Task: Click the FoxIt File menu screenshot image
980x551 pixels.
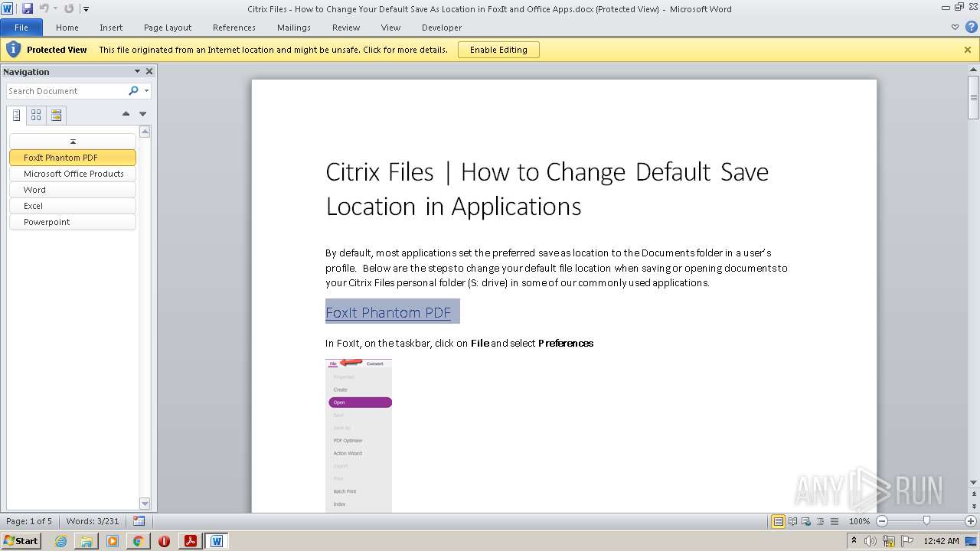Action: pos(358,435)
